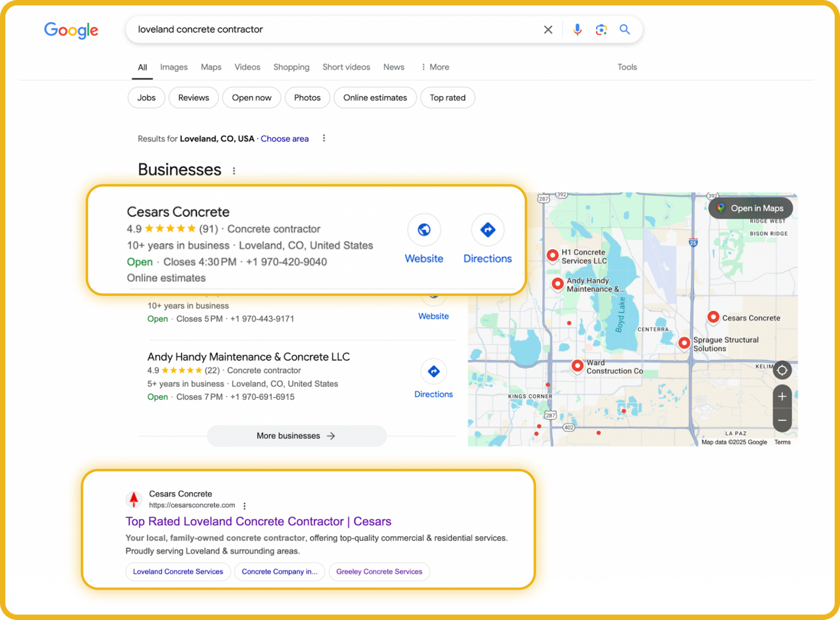Viewport: 840px width, 620px height.
Task: Switch to the Short videos tab
Action: pos(346,67)
